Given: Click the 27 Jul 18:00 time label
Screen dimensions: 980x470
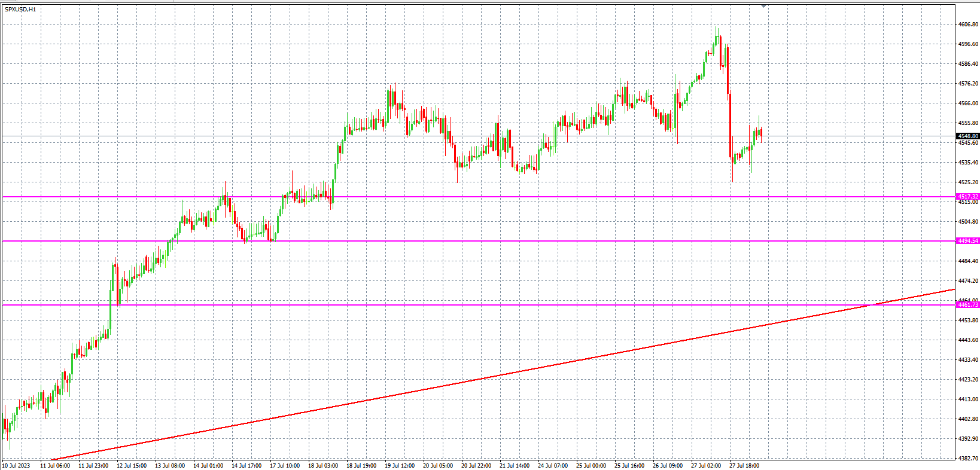Looking at the screenshot, I should pyautogui.click(x=744, y=465).
